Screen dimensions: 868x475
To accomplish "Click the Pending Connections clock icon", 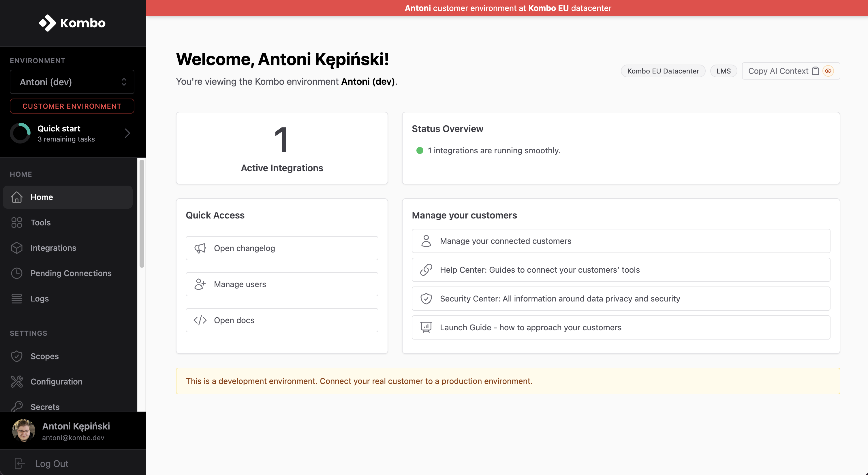I will pos(16,273).
